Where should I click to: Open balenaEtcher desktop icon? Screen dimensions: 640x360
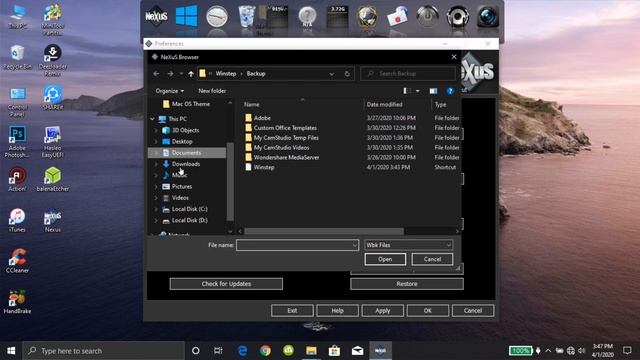point(53,179)
